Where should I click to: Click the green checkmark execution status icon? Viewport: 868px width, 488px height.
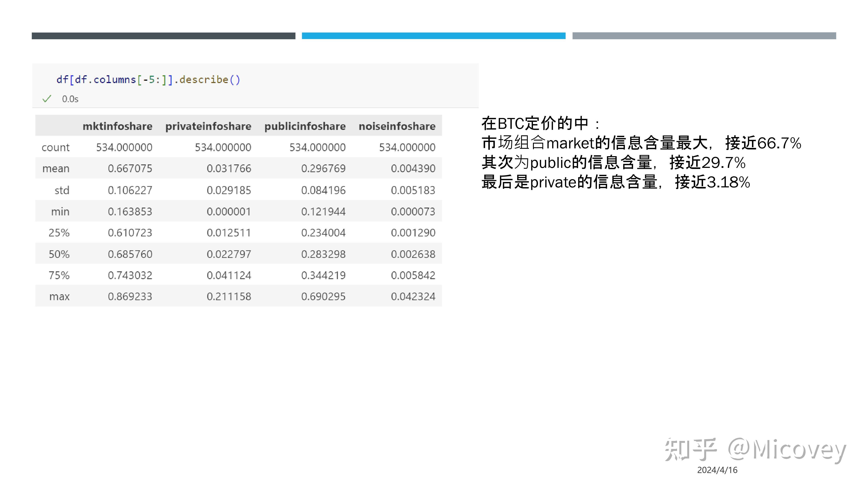coord(47,99)
